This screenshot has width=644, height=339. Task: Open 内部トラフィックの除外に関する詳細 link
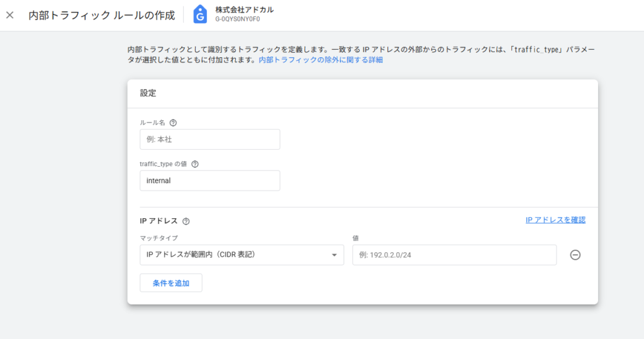tap(321, 60)
